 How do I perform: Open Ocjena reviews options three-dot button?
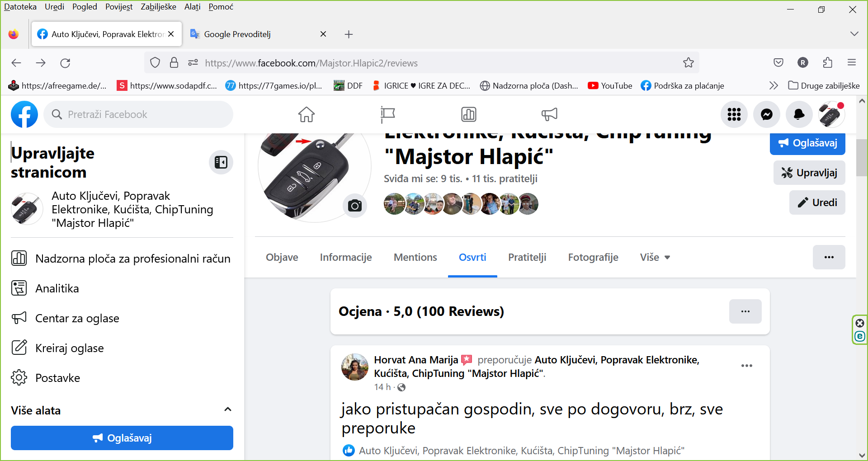[x=745, y=311]
